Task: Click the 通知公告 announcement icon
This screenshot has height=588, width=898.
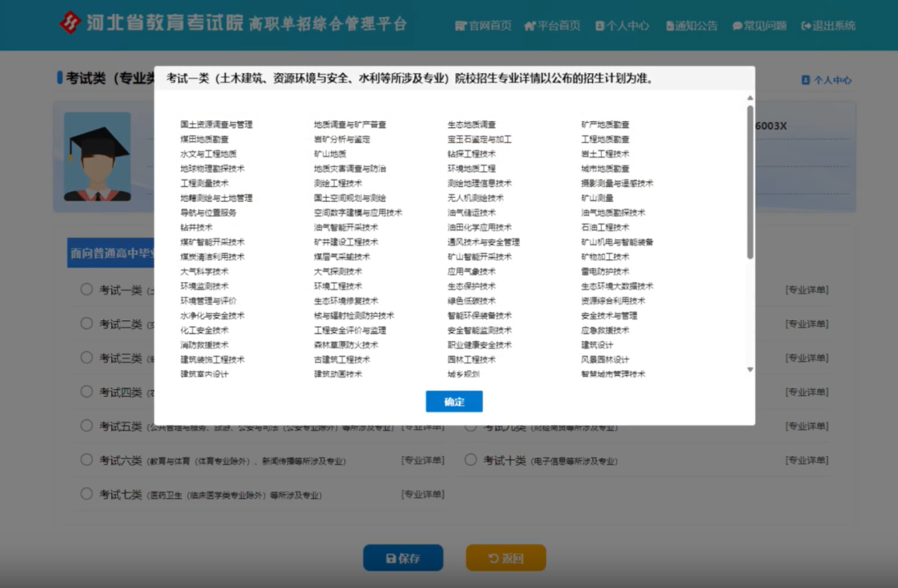Action: pyautogui.click(x=672, y=26)
